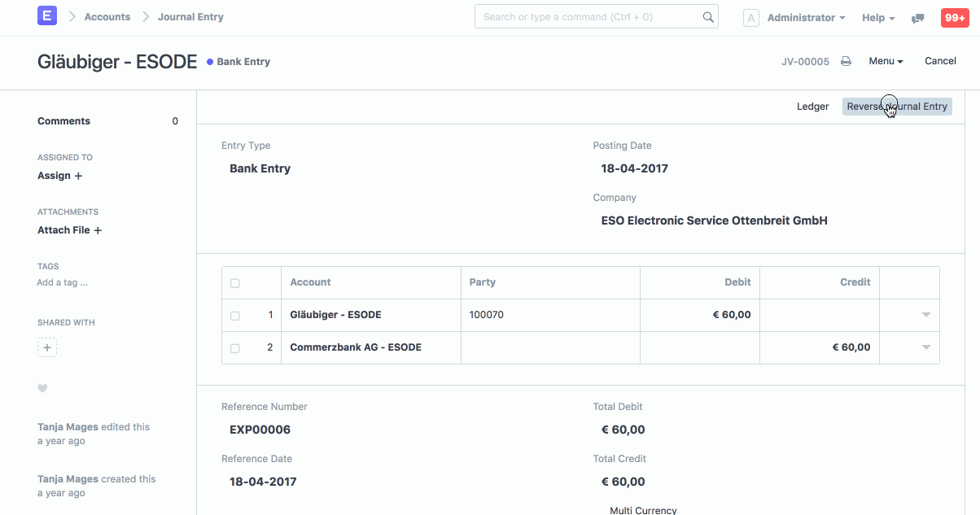Click the ERPNext logo icon
Viewport: 980px width, 515px height.
coord(46,16)
